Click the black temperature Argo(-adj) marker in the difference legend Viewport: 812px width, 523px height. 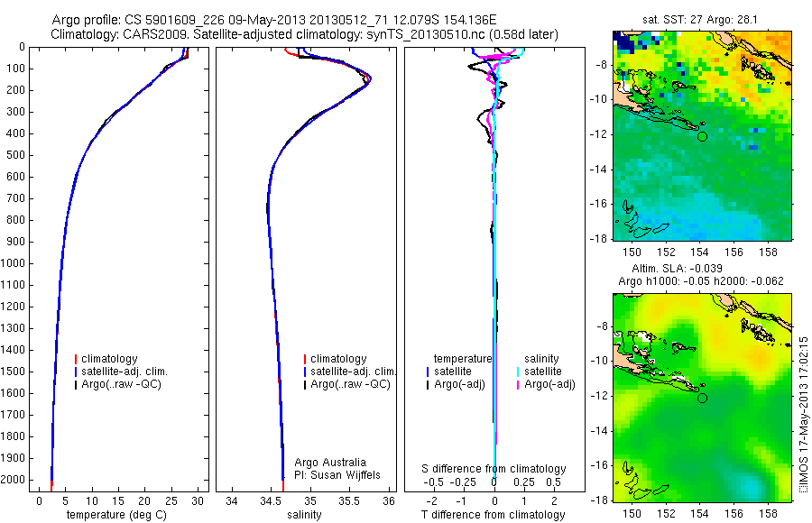tap(428, 384)
